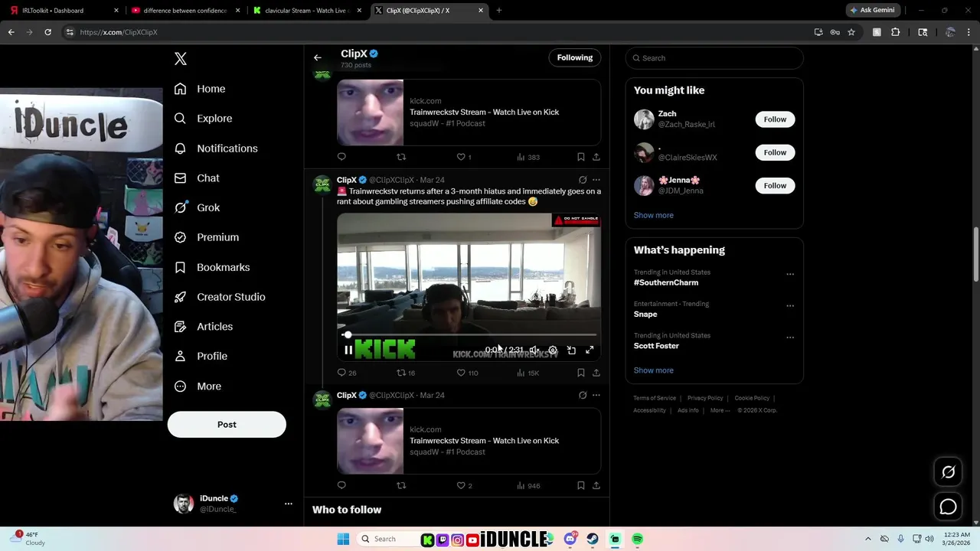
Task: Click the X logo in the sidebar
Action: (x=181, y=59)
